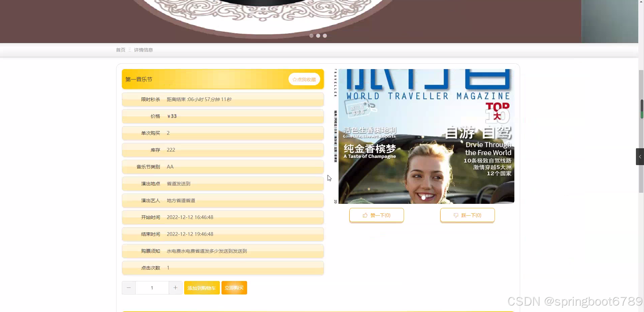Click the 单次购买 value 2
Viewport: 644px width, 312px height.
coord(168,133)
